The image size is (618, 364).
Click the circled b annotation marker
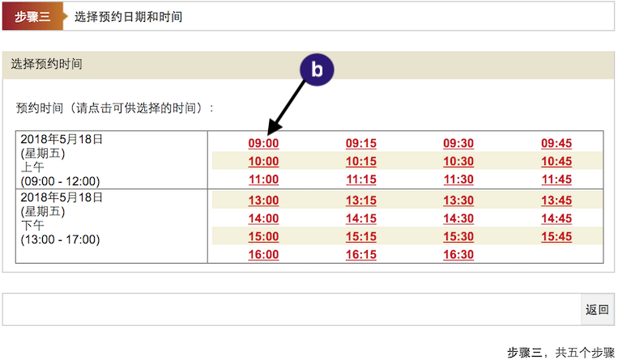click(317, 70)
